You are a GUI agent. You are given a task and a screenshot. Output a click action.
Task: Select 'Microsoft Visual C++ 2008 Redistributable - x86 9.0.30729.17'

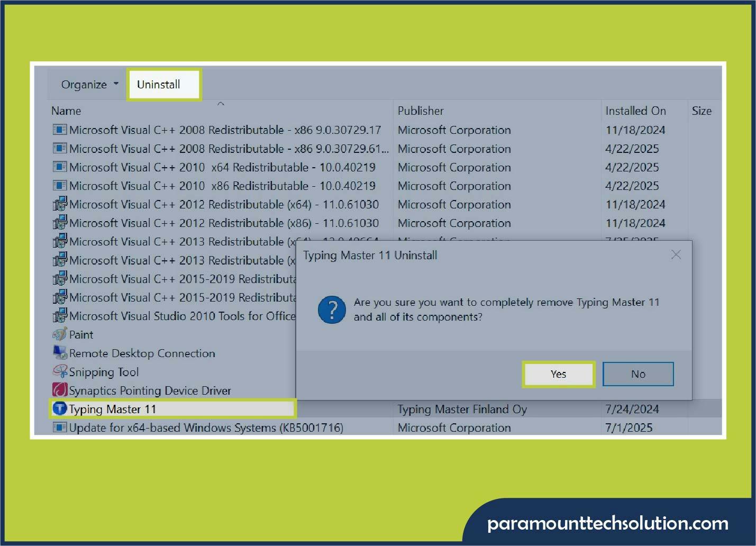point(225,130)
